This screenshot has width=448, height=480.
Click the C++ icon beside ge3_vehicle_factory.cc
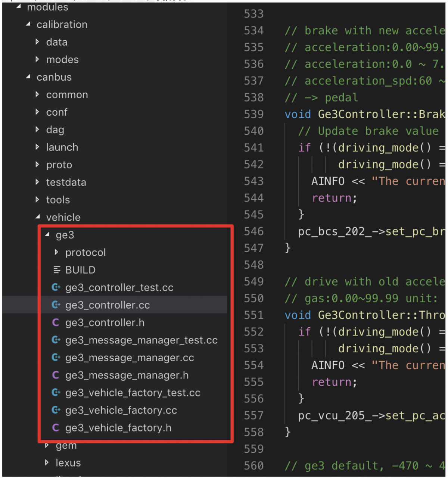point(56,410)
